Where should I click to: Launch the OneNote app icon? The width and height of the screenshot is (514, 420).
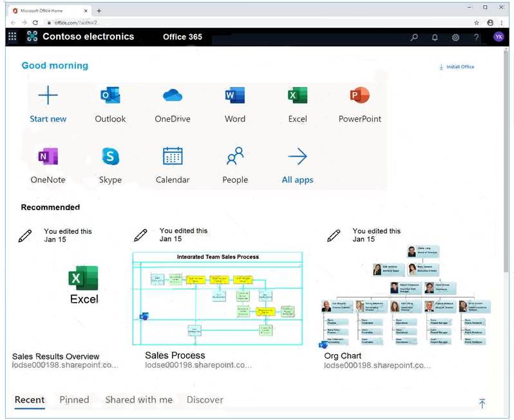pos(48,157)
